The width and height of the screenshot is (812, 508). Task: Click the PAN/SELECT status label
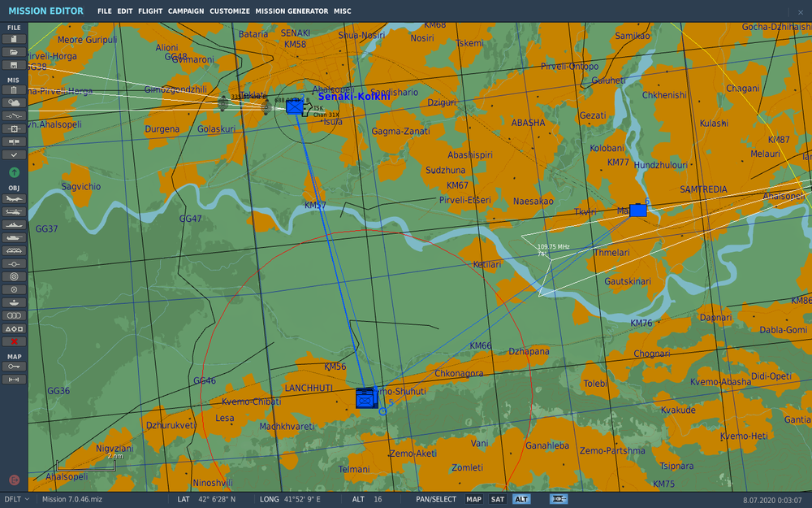coord(436,499)
